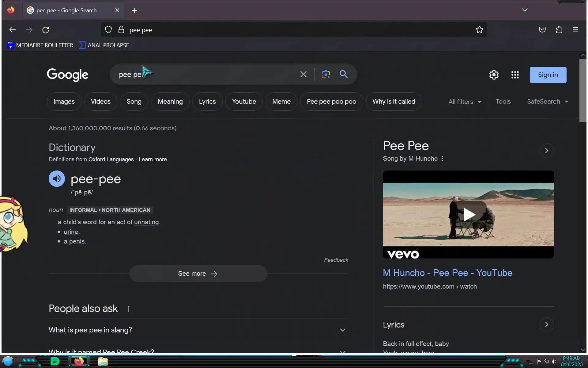Play pee-pee pronunciation audio speaker icon

(57, 179)
